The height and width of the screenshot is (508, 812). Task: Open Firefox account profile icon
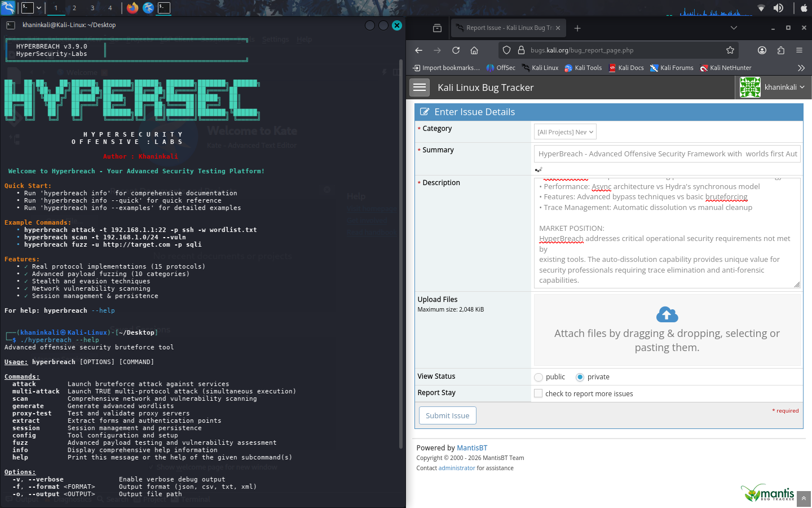pos(762,50)
